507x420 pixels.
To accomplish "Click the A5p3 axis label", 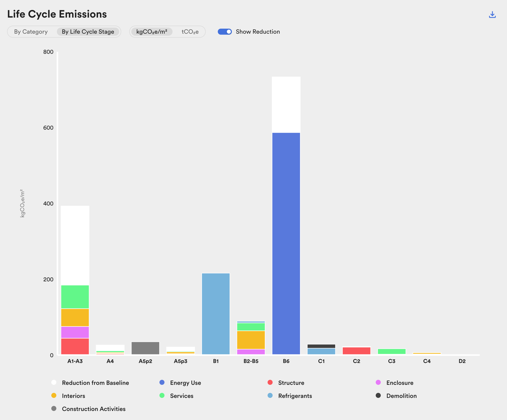I will [181, 361].
